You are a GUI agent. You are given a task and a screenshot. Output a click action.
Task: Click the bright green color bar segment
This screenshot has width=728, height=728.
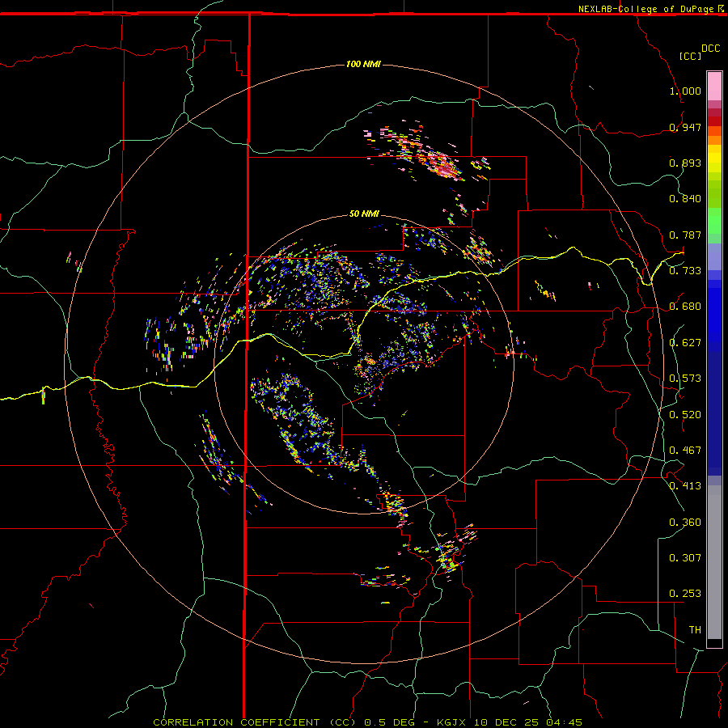point(714,221)
